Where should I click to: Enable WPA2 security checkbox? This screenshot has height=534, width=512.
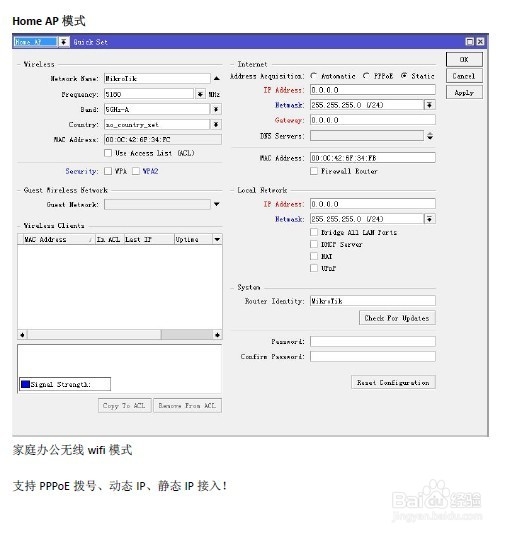(x=136, y=171)
